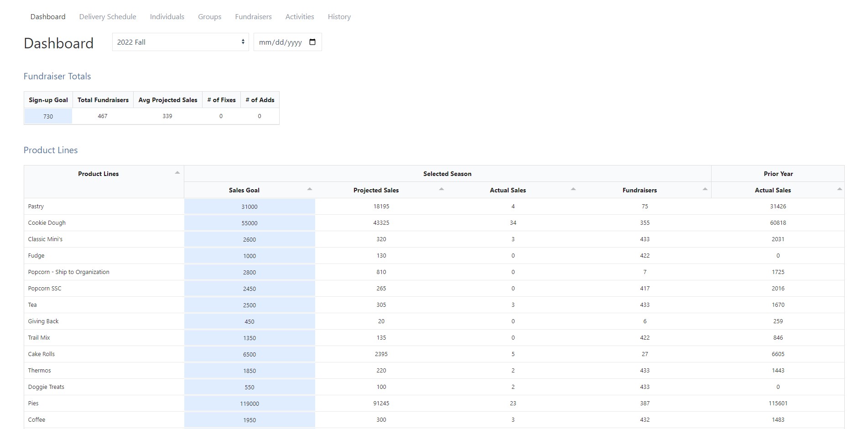Viewport: 868px width, 429px height.
Task: Edit Tea sales goal 2500
Action: tap(249, 305)
